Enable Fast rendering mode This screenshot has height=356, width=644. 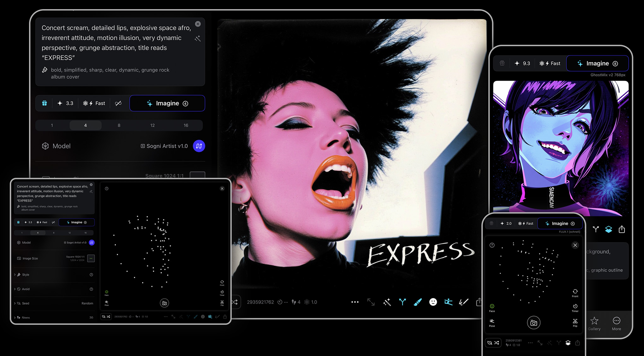94,103
